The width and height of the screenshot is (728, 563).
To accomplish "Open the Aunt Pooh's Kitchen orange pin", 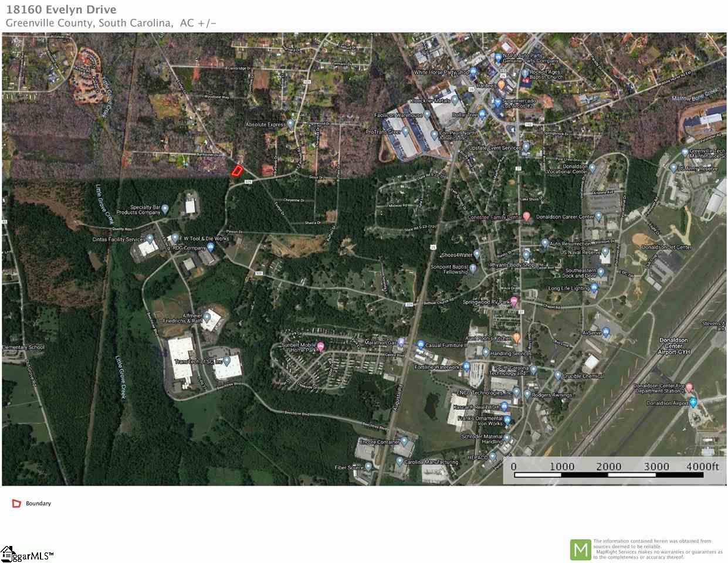I will 516,338.
